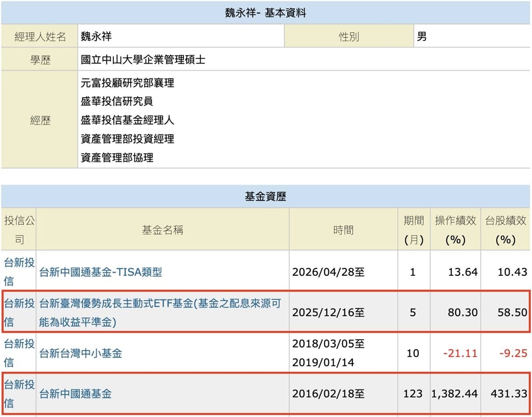Select the 學歷 label cell
This screenshot has width=532, height=417.
pyautogui.click(x=39, y=59)
